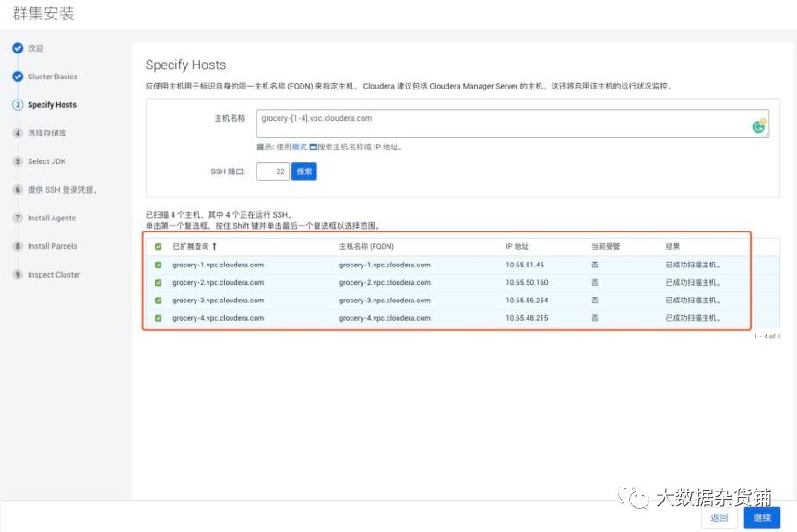Click the step 8 number icon
This screenshot has width=797, height=532.
pos(18,246)
